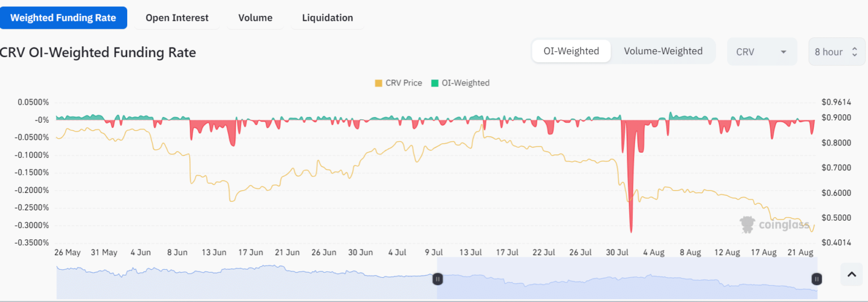Viewport: 868px width, 302px height.
Task: Switch to the Weighted Funding Rate tab
Action: coord(63,18)
